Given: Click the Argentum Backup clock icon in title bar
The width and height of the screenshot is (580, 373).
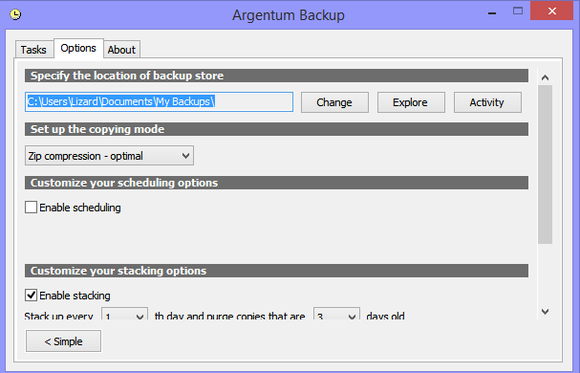Looking at the screenshot, I should [x=15, y=14].
